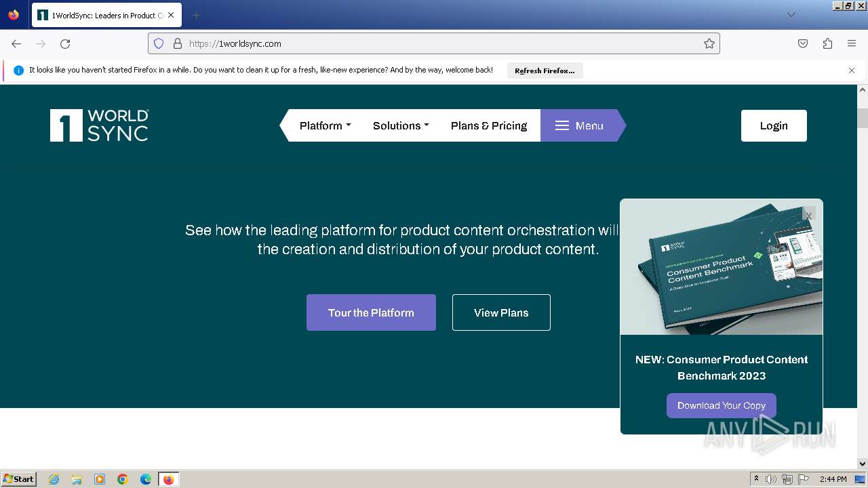Open the Windows Start menu
Image resolution: width=868 pixels, height=488 pixels.
pos(18,479)
